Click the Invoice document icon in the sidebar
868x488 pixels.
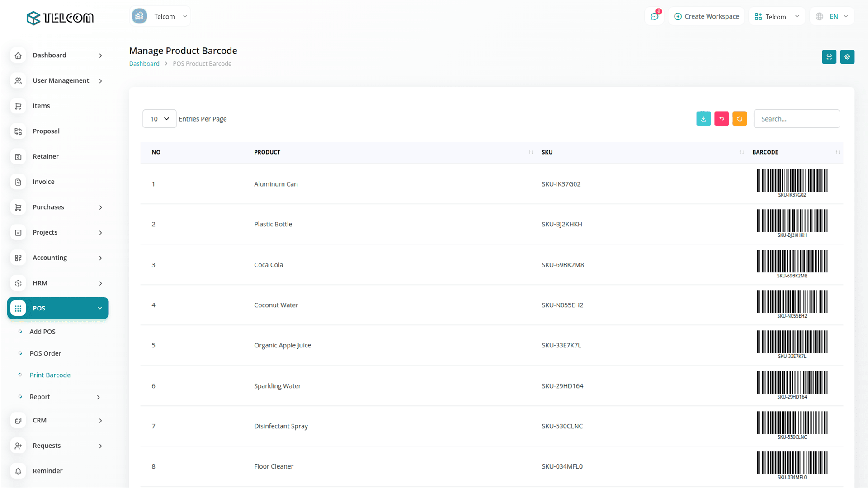pyautogui.click(x=18, y=182)
